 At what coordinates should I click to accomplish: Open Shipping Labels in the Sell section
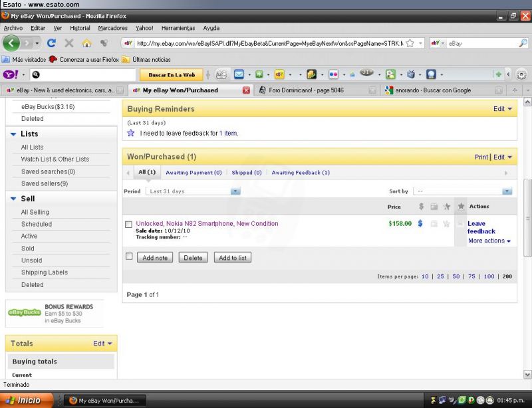45,272
